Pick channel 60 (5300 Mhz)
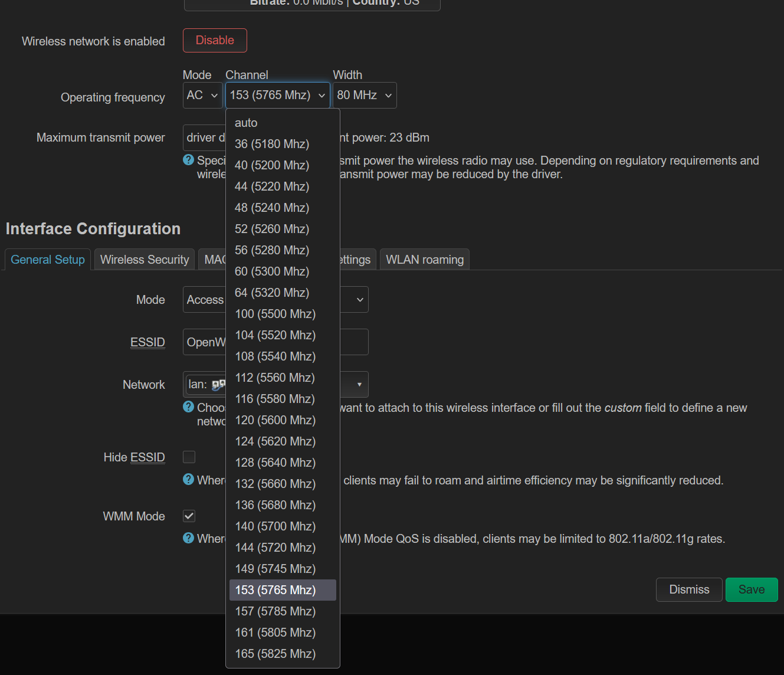784x675 pixels. coord(283,271)
